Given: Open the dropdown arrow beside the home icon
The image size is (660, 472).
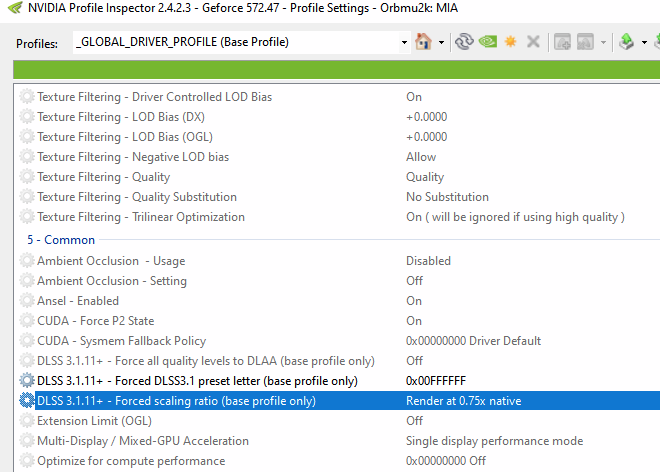Looking at the screenshot, I should pyautogui.click(x=441, y=42).
